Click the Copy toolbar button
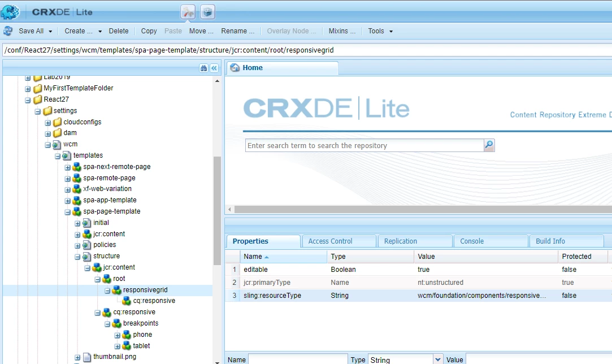The width and height of the screenshot is (612, 364). point(149,31)
